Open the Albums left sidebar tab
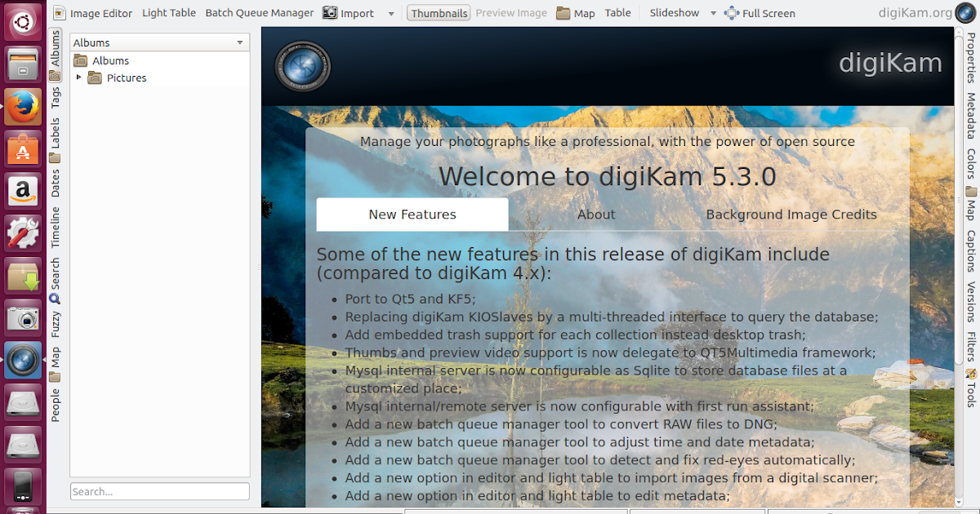The height and width of the screenshot is (514, 980). tap(55, 55)
